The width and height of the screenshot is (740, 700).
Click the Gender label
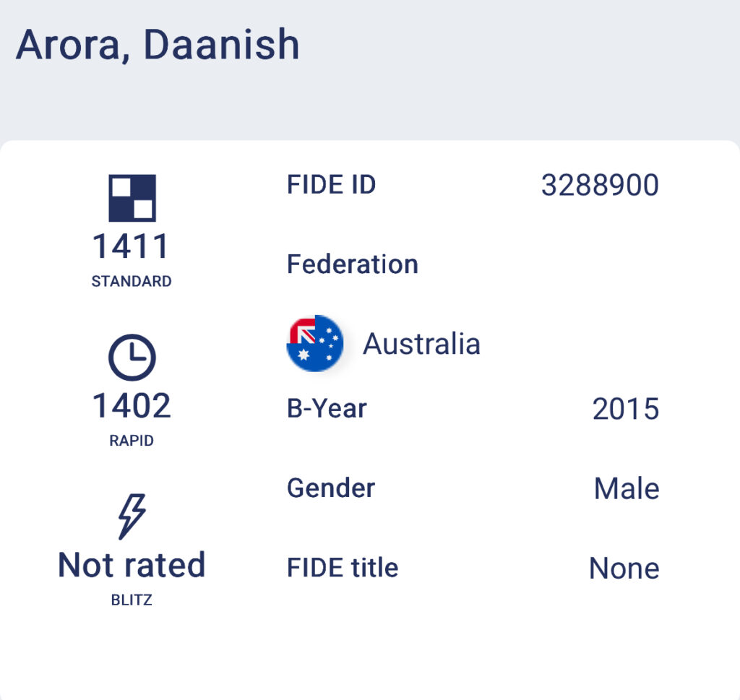(x=331, y=488)
